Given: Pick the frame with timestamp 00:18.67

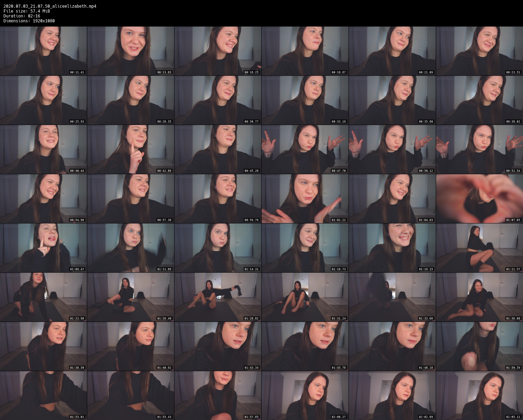Looking at the screenshot, I should [x=305, y=51].
